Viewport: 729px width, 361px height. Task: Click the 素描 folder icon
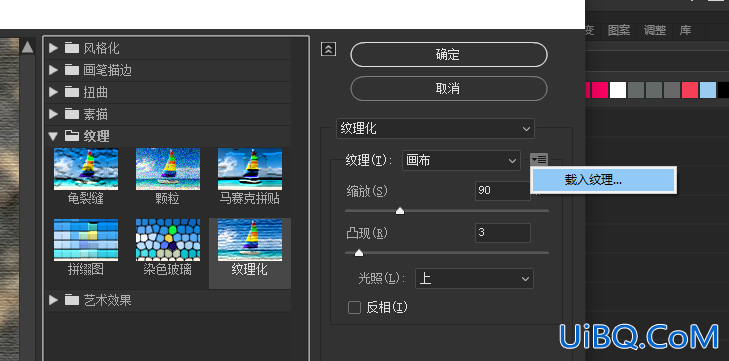[72, 114]
